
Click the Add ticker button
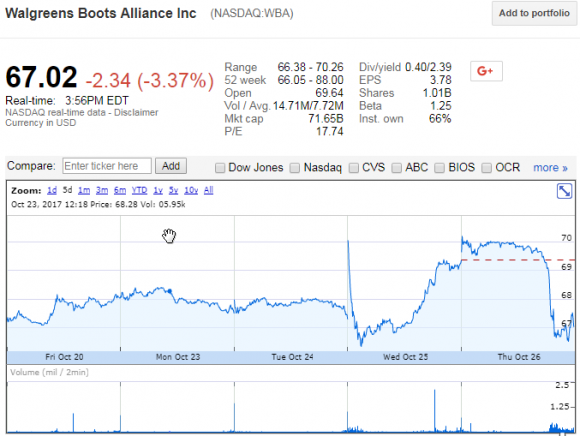pos(171,166)
